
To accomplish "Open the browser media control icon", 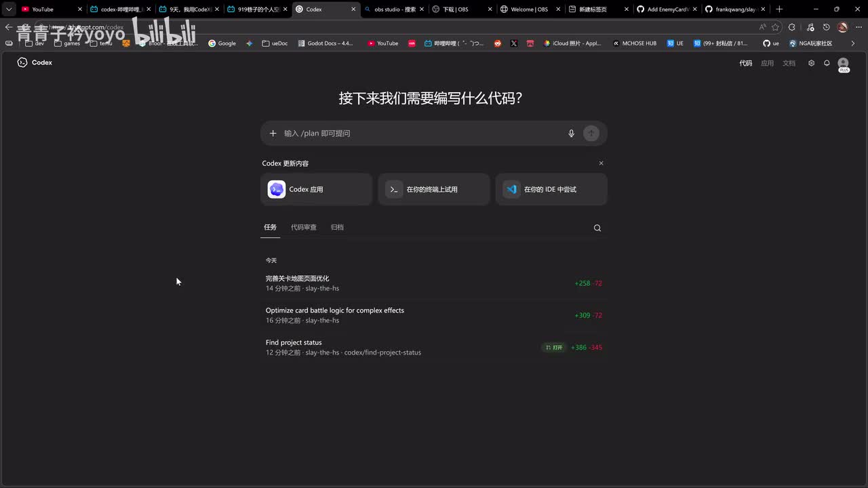I will tap(810, 27).
